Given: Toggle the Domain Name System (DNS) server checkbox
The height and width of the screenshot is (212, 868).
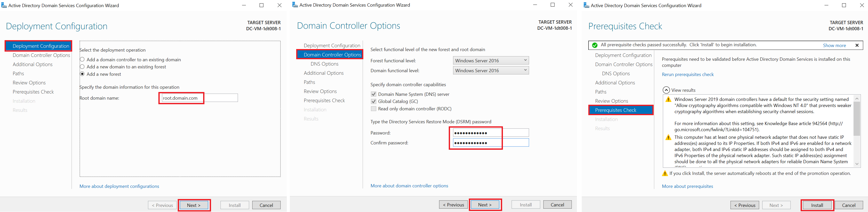Looking at the screenshot, I should point(373,94).
